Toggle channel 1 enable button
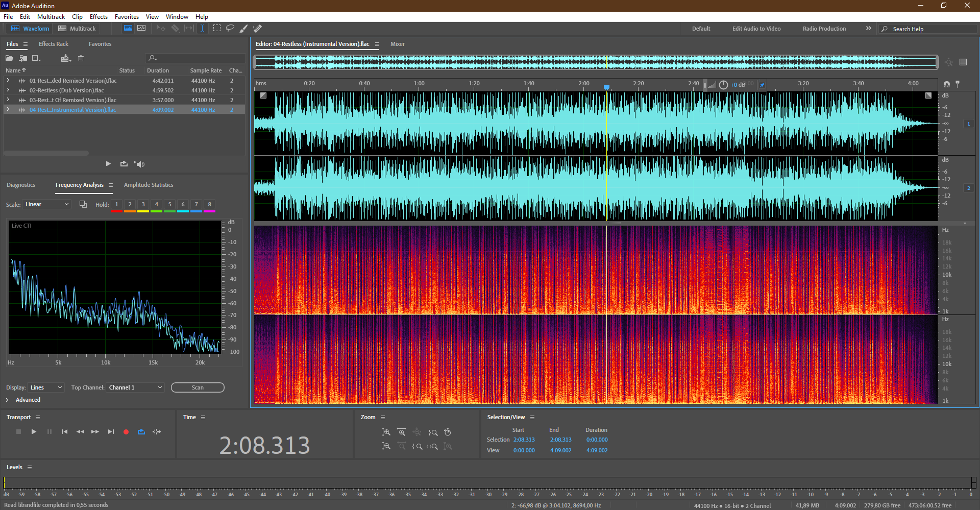The height and width of the screenshot is (510, 980). coord(968,124)
